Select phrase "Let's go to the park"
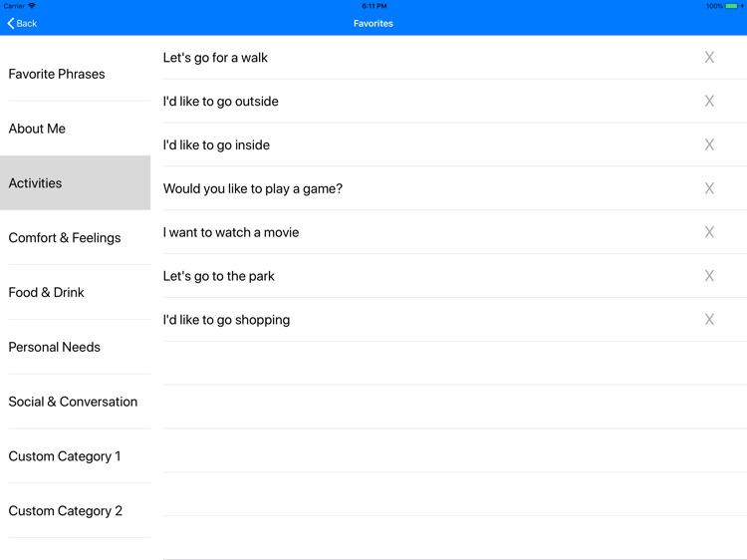747x560 pixels. click(219, 276)
